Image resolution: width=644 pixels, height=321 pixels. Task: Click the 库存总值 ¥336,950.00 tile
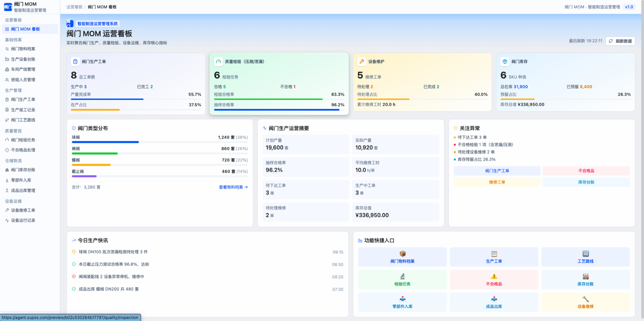[395, 212]
